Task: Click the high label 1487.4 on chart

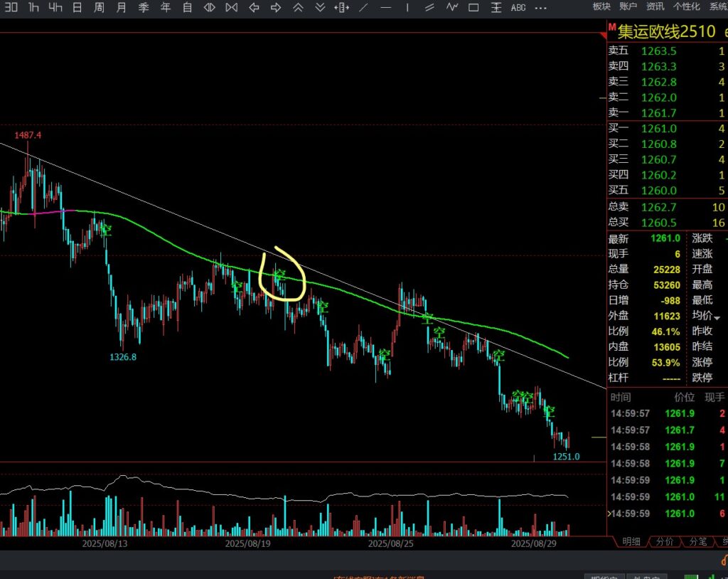Action: tap(28, 135)
